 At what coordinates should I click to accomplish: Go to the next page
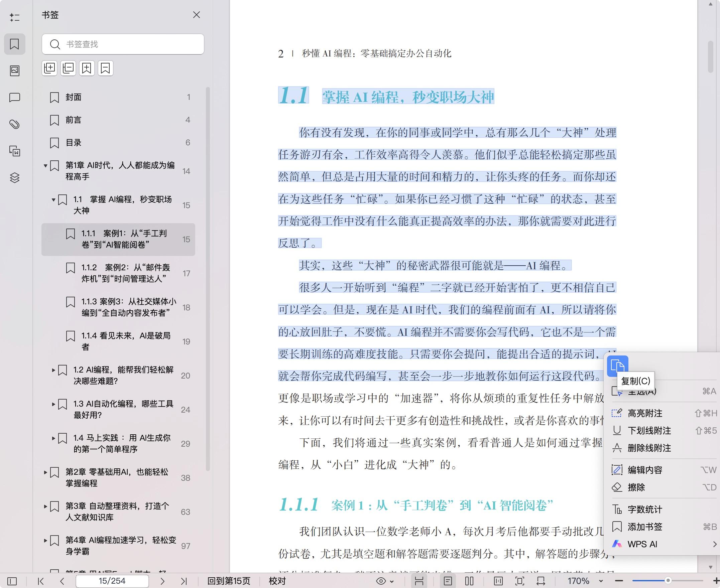[162, 582]
